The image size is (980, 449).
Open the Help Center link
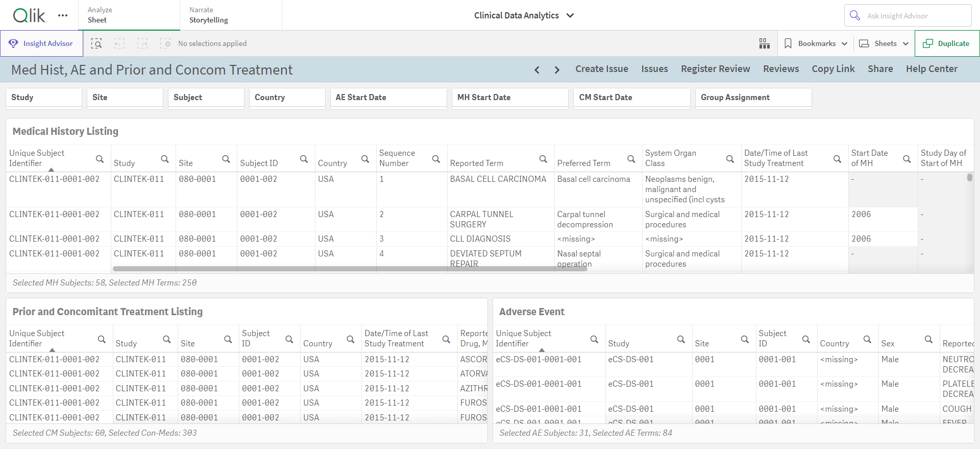pos(932,69)
